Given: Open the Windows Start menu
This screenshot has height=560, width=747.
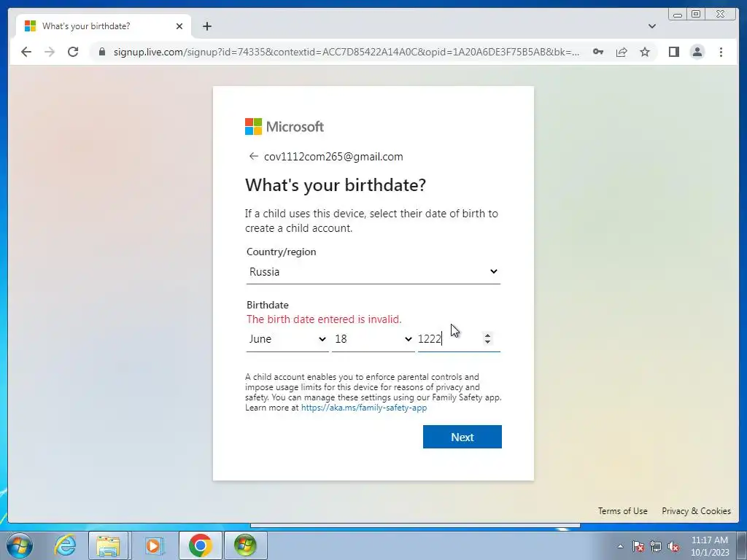Looking at the screenshot, I should (x=20, y=545).
